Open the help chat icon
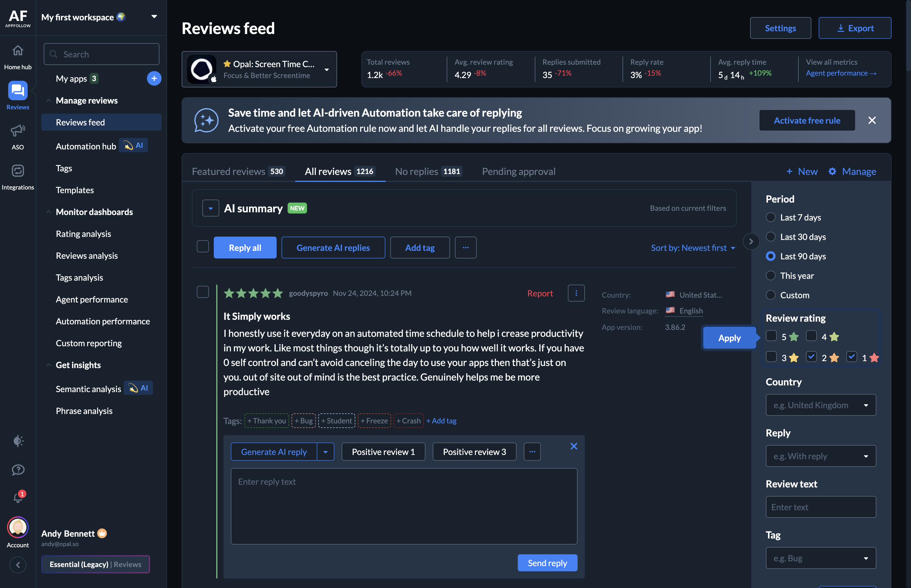Screen dimensions: 911x588 click(x=18, y=470)
